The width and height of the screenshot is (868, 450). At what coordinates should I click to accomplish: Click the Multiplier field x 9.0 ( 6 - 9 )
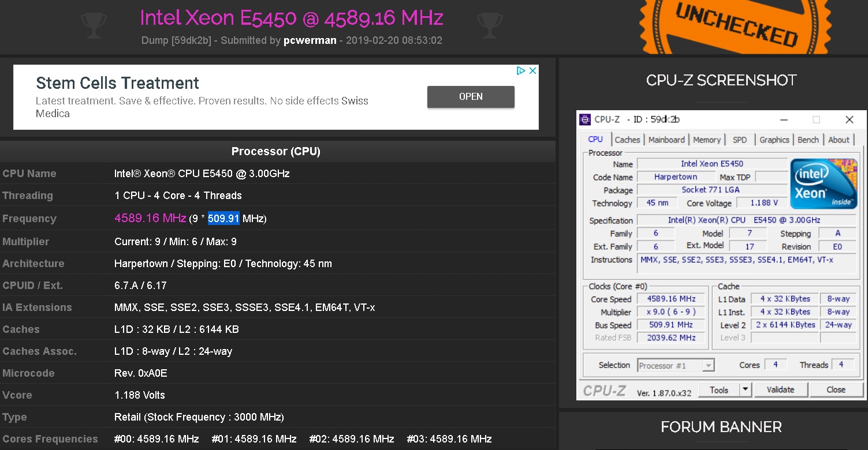tap(671, 312)
